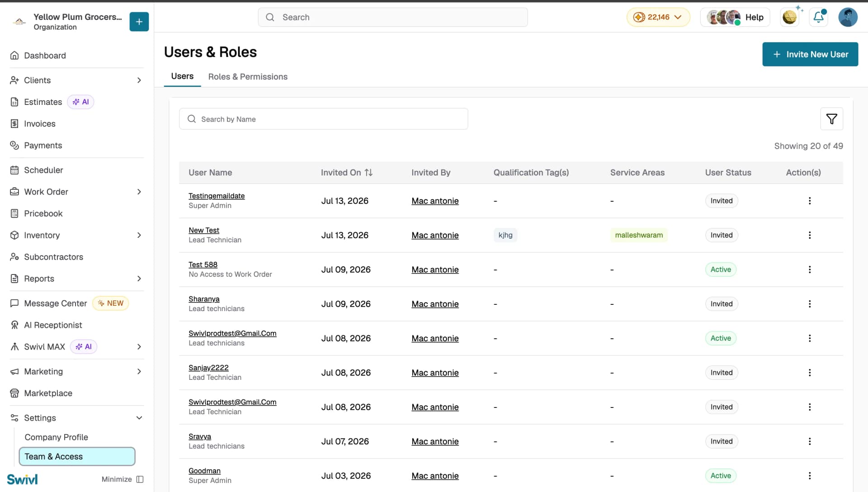Expand the Clients submenu chevron
Image resolution: width=868 pixels, height=492 pixels.
point(139,80)
